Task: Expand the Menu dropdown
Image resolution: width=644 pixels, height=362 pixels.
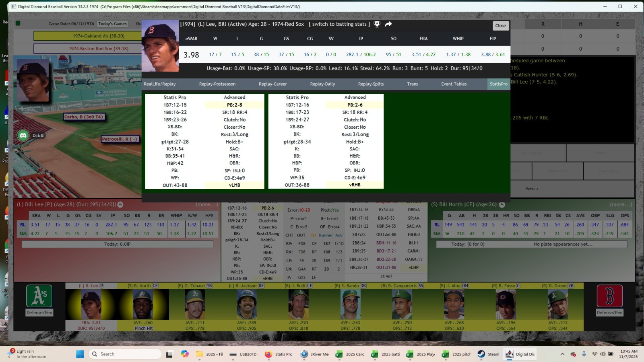Action: click(532, 189)
